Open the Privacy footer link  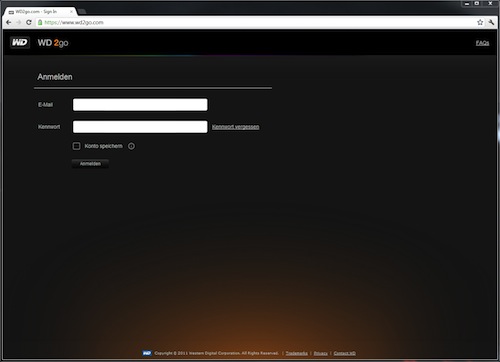[x=321, y=353]
